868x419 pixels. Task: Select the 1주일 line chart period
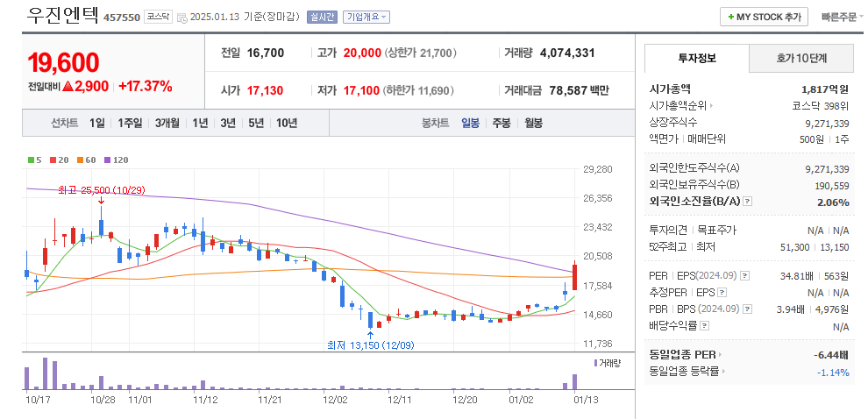(130, 123)
